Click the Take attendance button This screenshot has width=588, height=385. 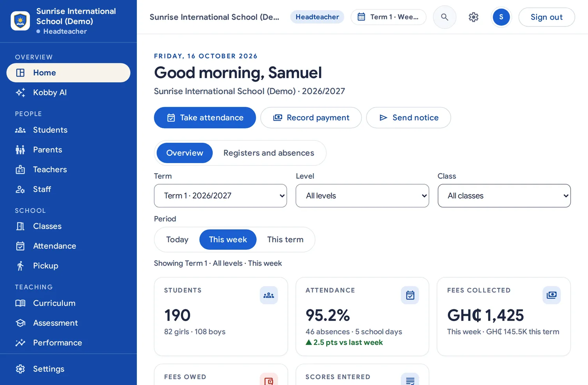(205, 118)
